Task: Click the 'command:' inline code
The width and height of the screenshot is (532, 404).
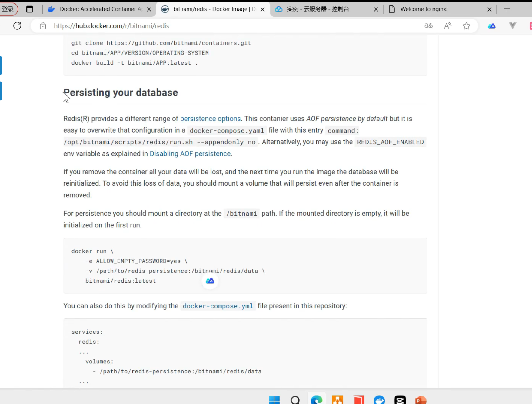Action: [x=343, y=130]
